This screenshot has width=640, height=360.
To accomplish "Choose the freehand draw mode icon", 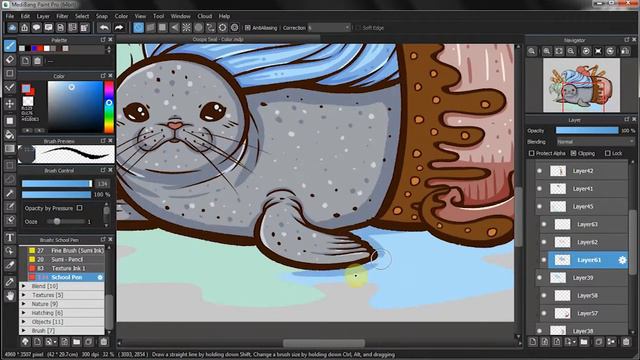I will (x=138, y=28).
